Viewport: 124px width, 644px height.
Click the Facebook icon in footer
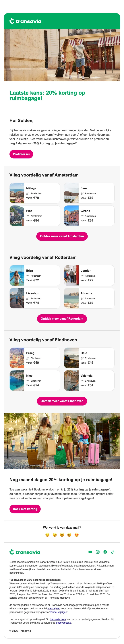pos(105,552)
